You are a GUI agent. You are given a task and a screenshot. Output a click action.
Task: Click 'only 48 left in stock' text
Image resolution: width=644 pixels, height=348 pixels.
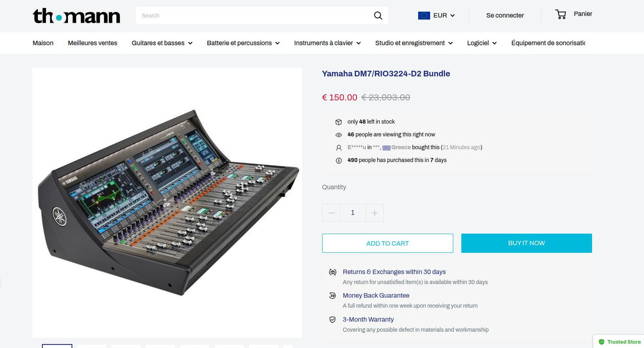(x=371, y=122)
